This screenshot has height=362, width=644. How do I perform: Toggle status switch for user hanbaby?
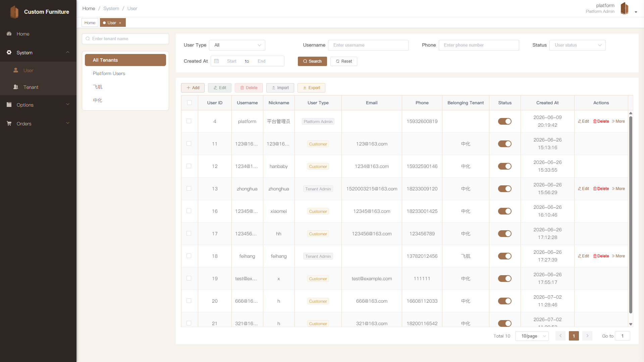pos(504,166)
